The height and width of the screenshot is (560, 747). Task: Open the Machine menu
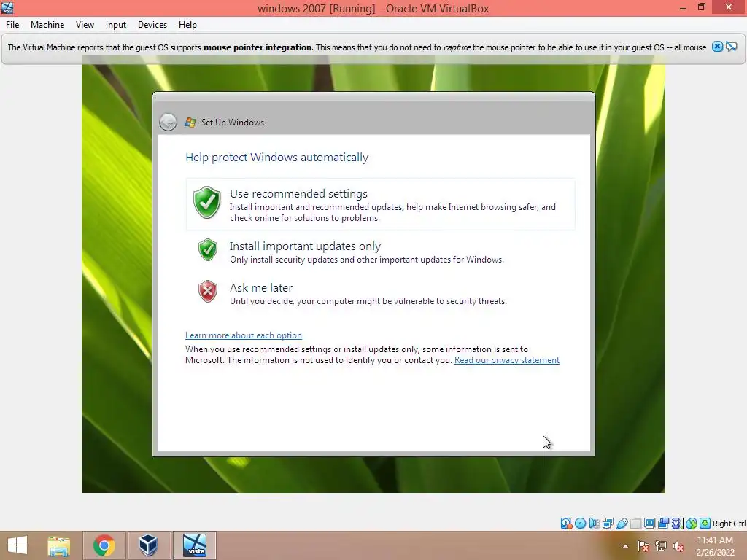point(47,25)
